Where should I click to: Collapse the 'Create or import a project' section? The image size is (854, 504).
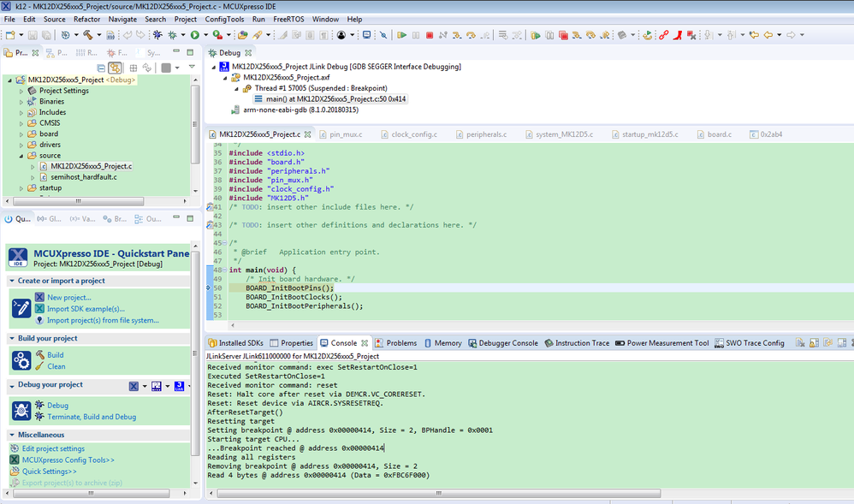tap(11, 281)
